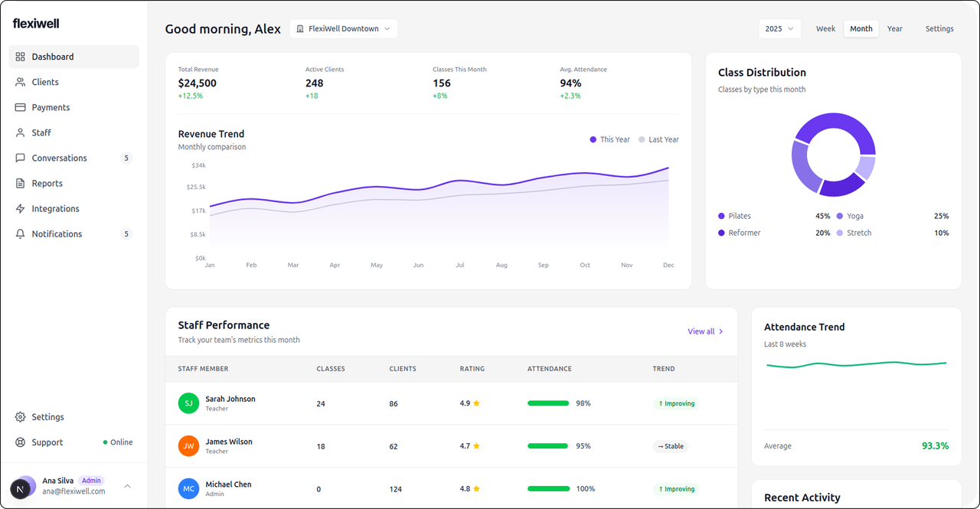Click Sarah Johnson's attendance progress bar
980x509 pixels.
coord(547,403)
